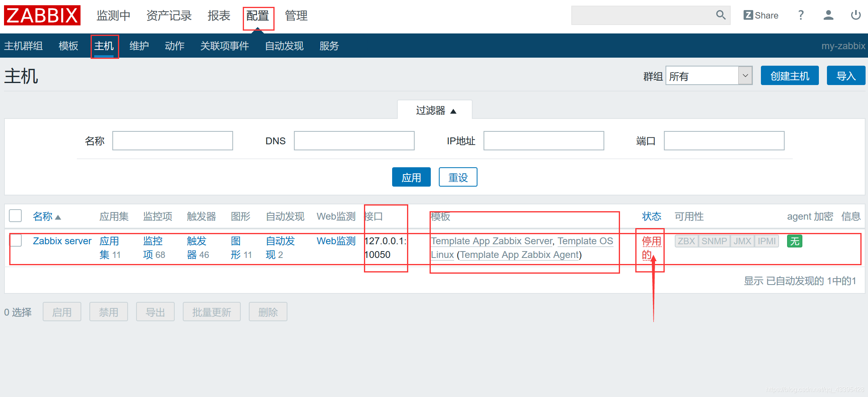Open 应用集 11 for Zabbix server

tap(109, 248)
